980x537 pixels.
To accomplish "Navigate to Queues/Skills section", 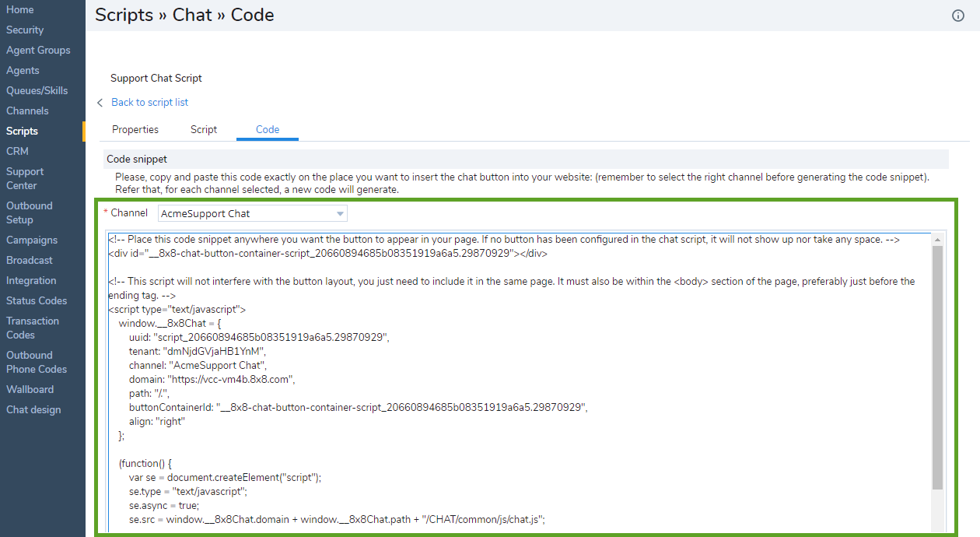I will [x=37, y=90].
